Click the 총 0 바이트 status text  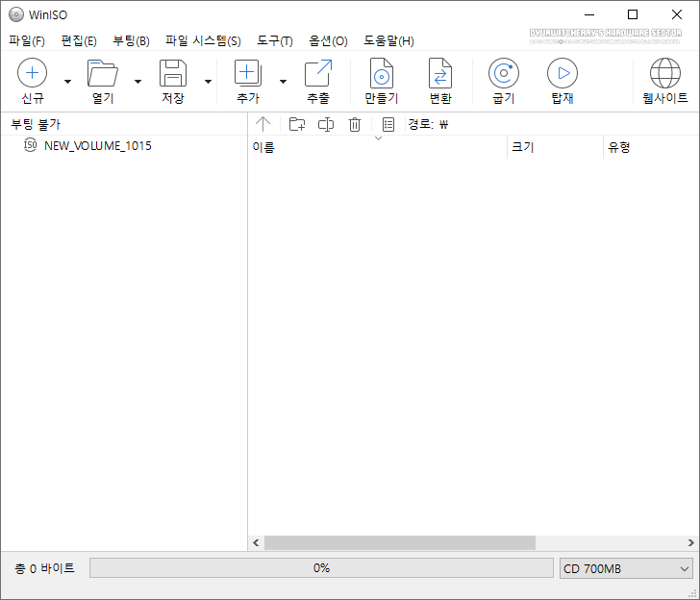[x=44, y=568]
